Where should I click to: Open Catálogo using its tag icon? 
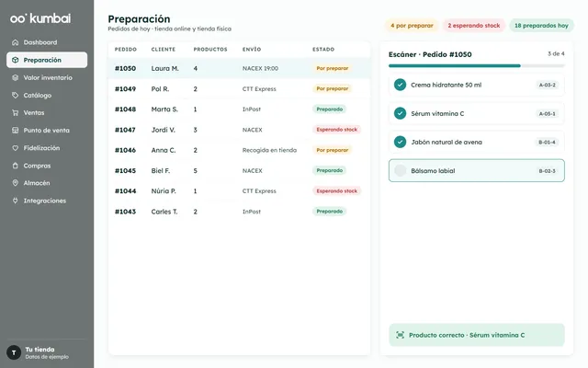click(x=15, y=96)
